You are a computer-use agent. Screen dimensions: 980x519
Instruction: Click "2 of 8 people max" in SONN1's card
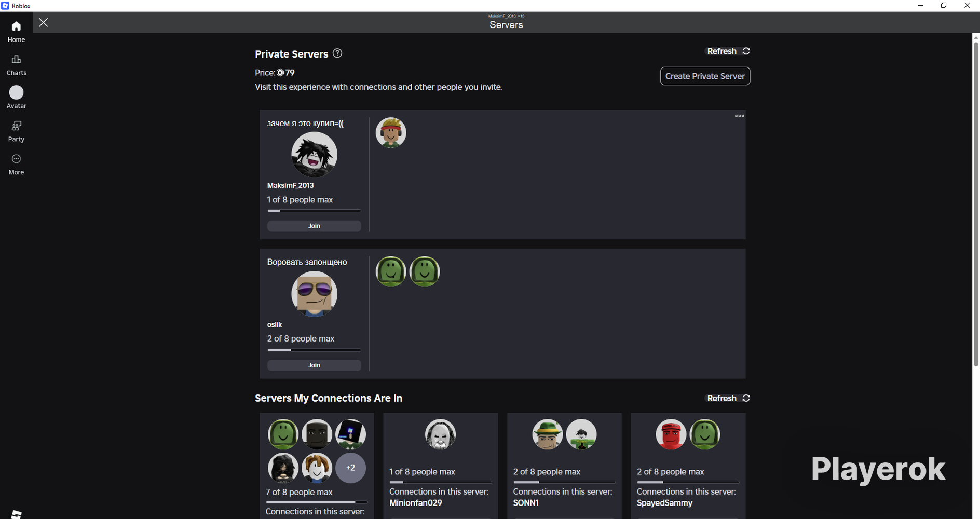pos(547,472)
